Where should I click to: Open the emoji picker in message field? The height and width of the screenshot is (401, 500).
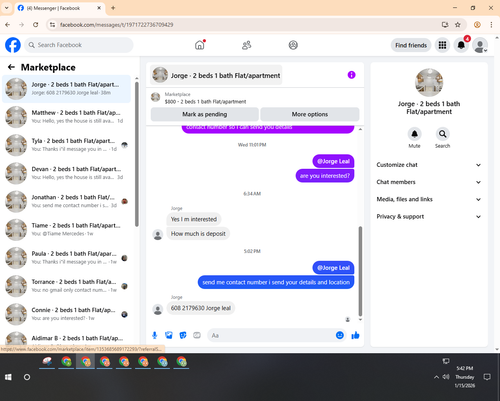tap(340, 335)
